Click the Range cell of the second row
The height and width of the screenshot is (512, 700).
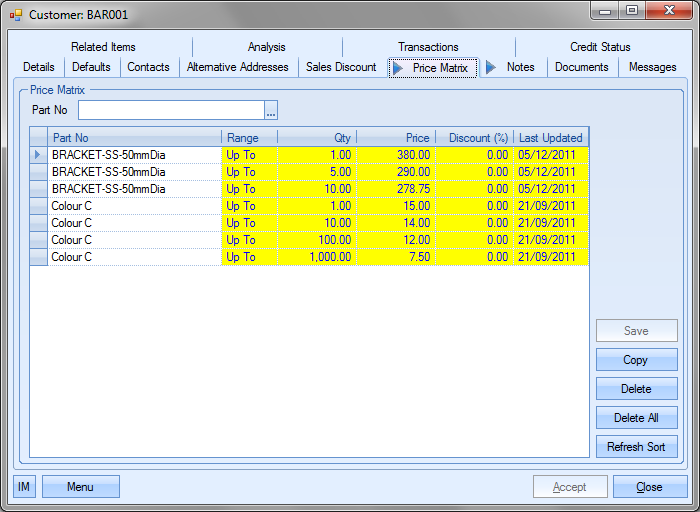click(249, 172)
